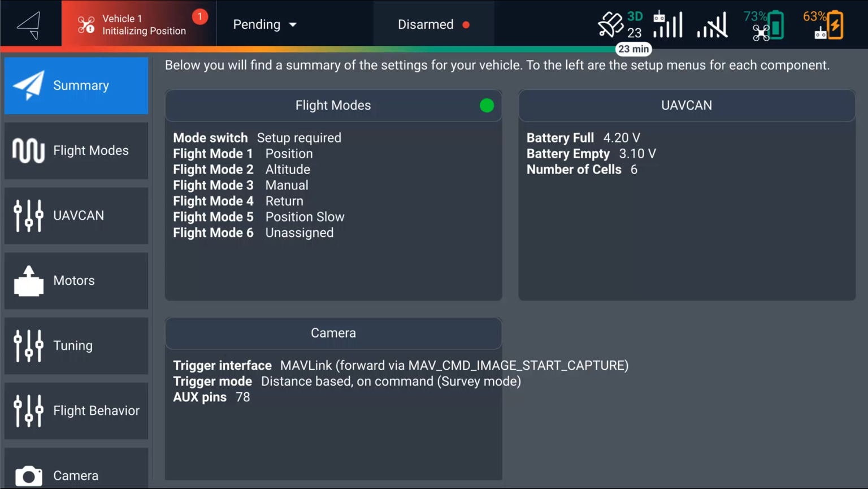Image resolution: width=868 pixels, height=489 pixels.
Task: Click the Flight Modes summary panel header
Action: point(333,106)
